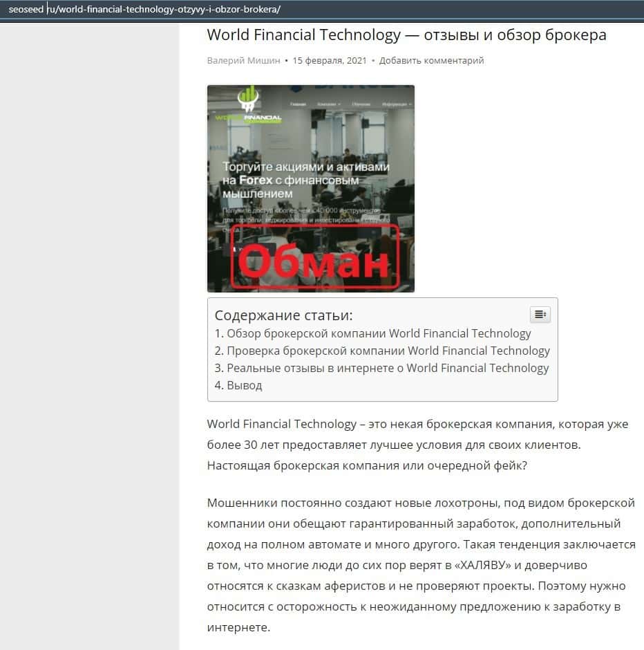
Task: Open the article title heading
Action: [x=406, y=35]
